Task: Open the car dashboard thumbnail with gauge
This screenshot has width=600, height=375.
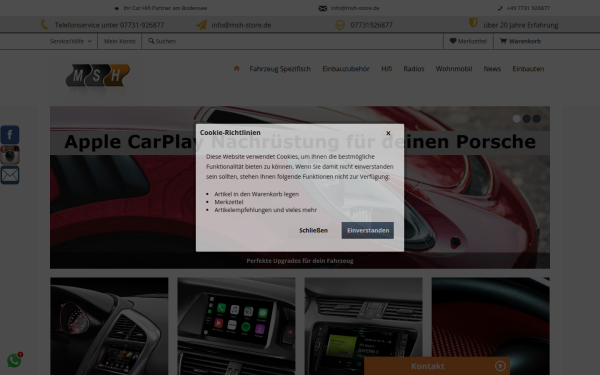Action: pyautogui.click(x=109, y=326)
